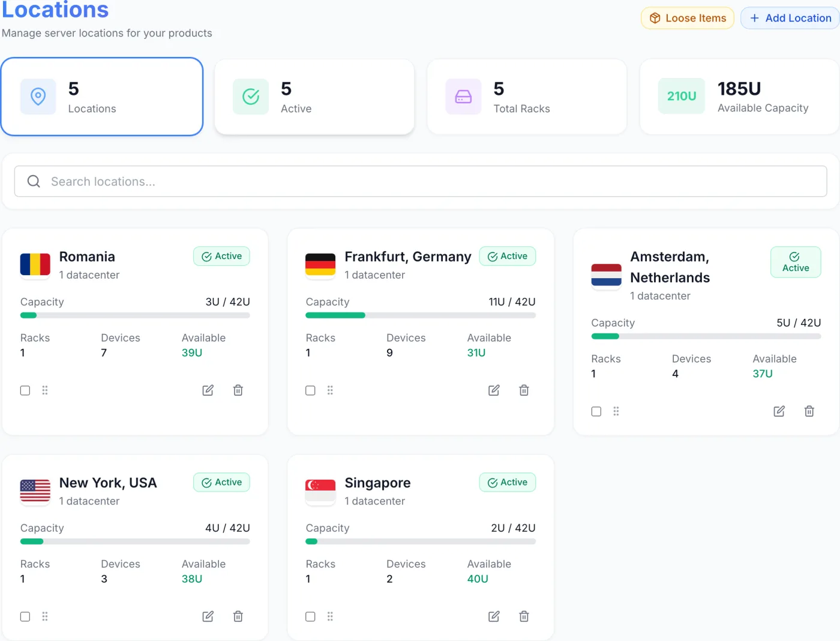Delete the Singapore location
Image resolution: width=840 pixels, height=641 pixels.
coord(524,616)
